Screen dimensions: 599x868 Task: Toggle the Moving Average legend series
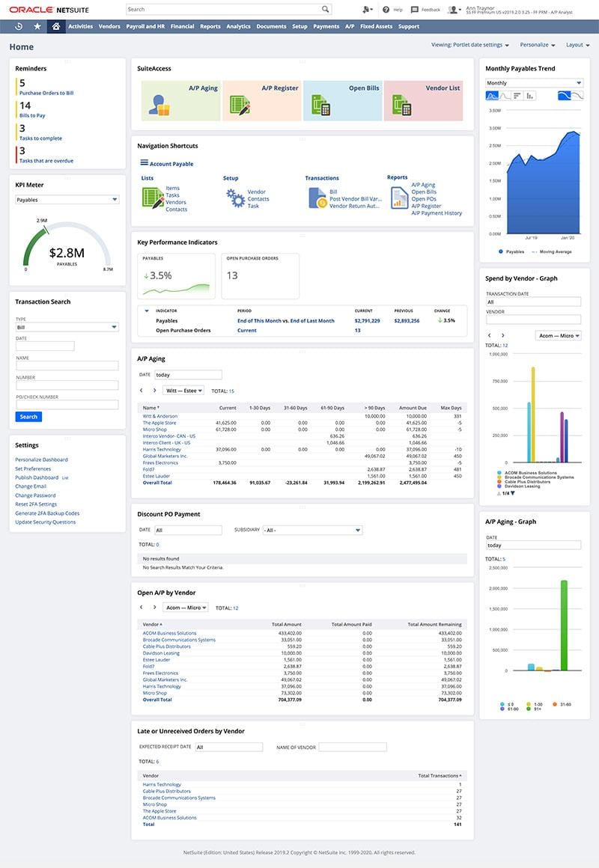pyautogui.click(x=551, y=251)
